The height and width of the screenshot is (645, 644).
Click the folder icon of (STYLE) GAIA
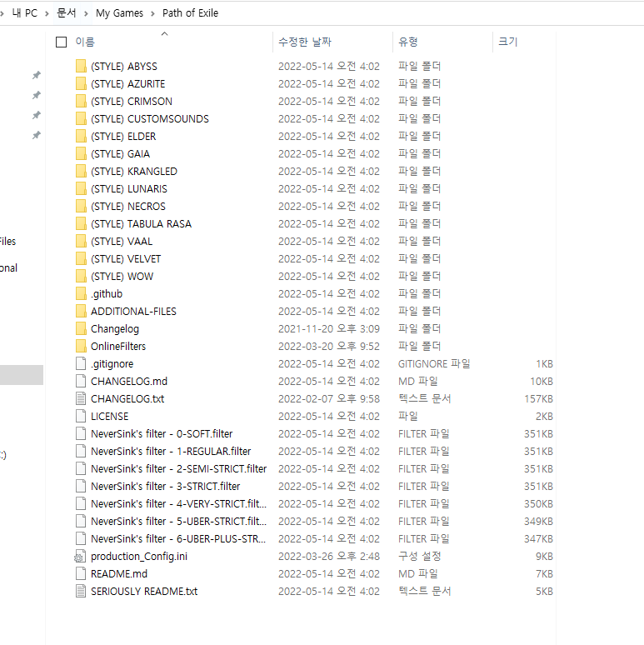[x=81, y=154]
